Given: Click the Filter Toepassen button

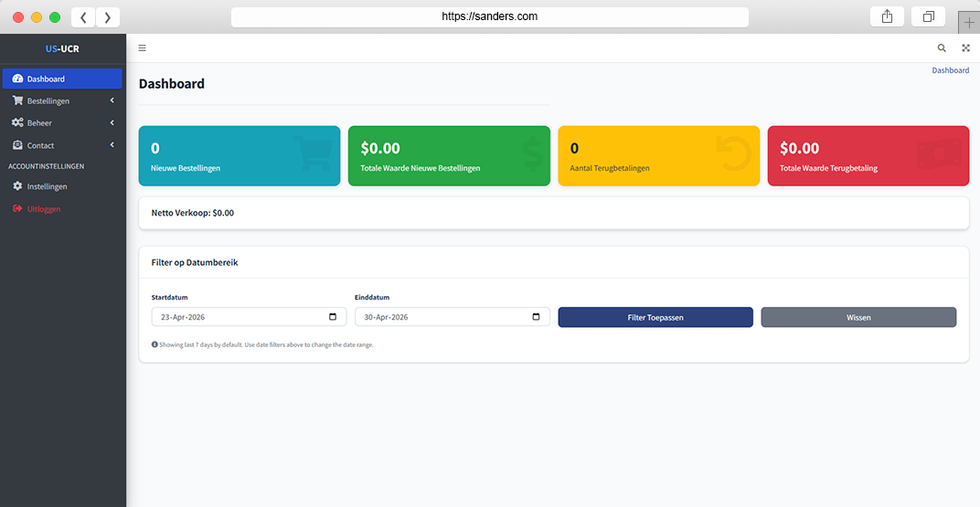Looking at the screenshot, I should tap(655, 317).
